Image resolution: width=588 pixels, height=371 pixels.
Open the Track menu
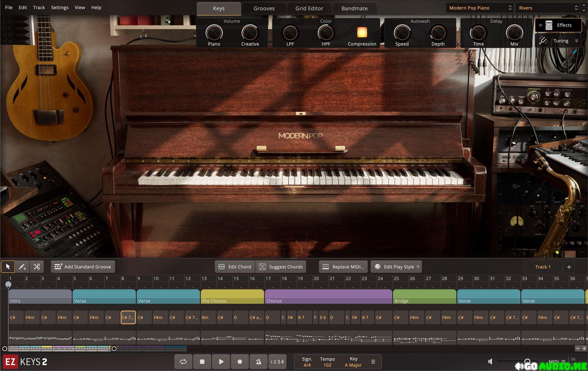(39, 7)
